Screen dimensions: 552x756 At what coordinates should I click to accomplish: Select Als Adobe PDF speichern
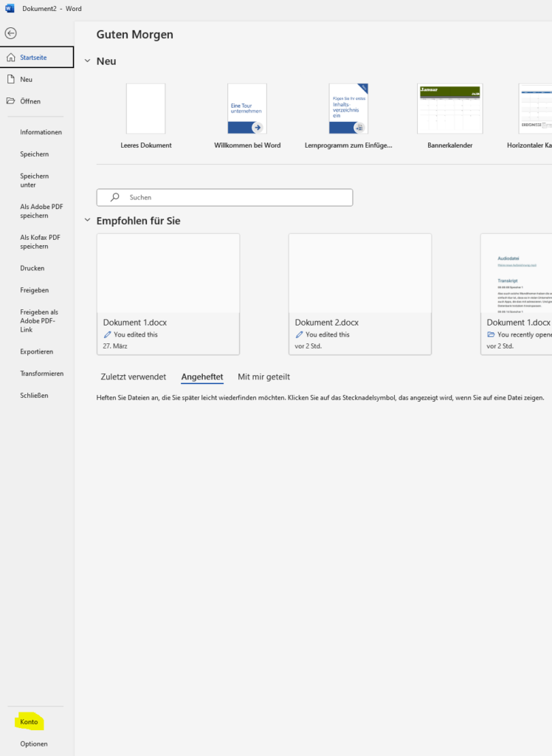click(x=41, y=211)
